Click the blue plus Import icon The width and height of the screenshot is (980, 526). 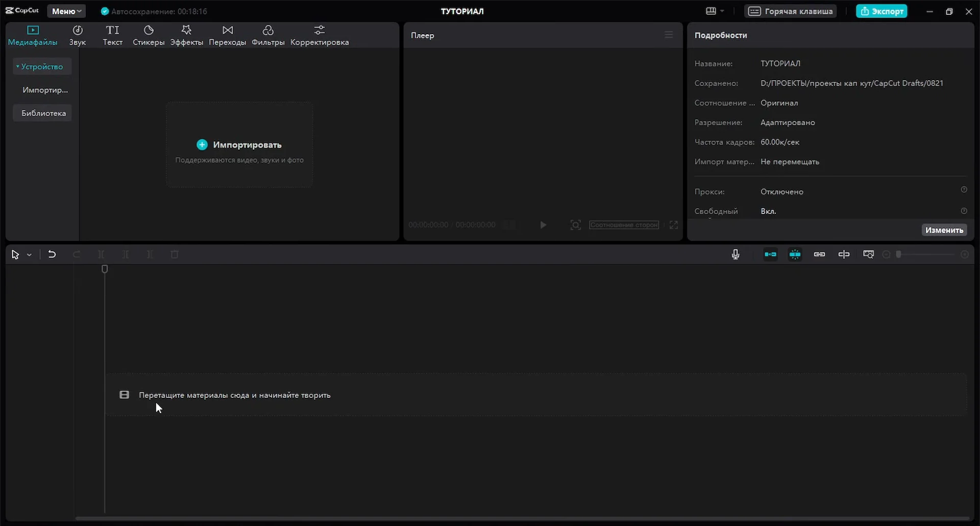click(x=202, y=145)
